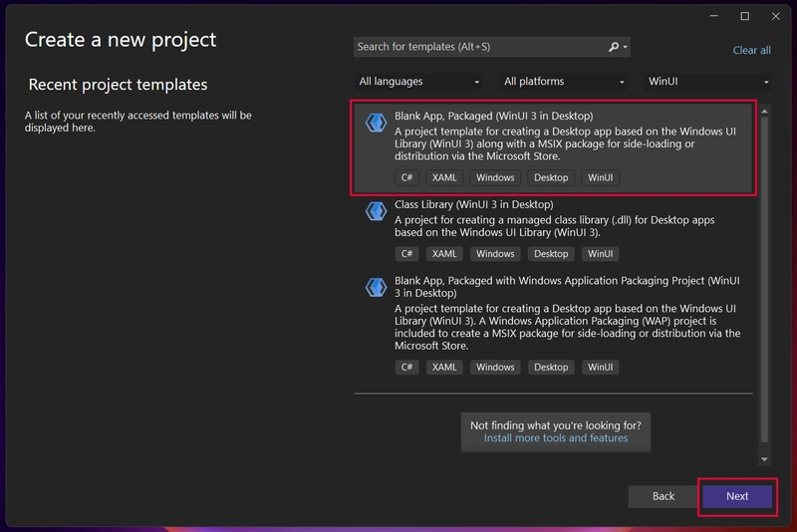The image size is (797, 532).
Task: Click the Windows tag under Class Library
Action: point(495,254)
